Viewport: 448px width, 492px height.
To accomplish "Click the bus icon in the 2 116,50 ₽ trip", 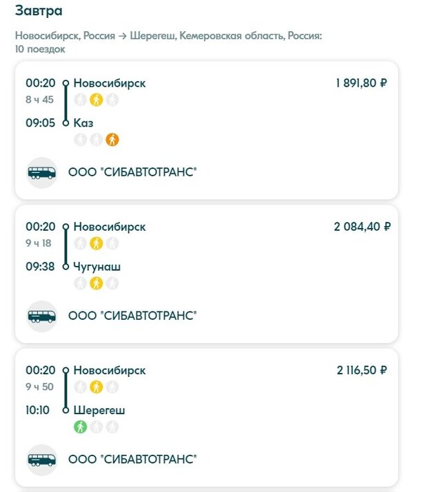I will [41, 460].
